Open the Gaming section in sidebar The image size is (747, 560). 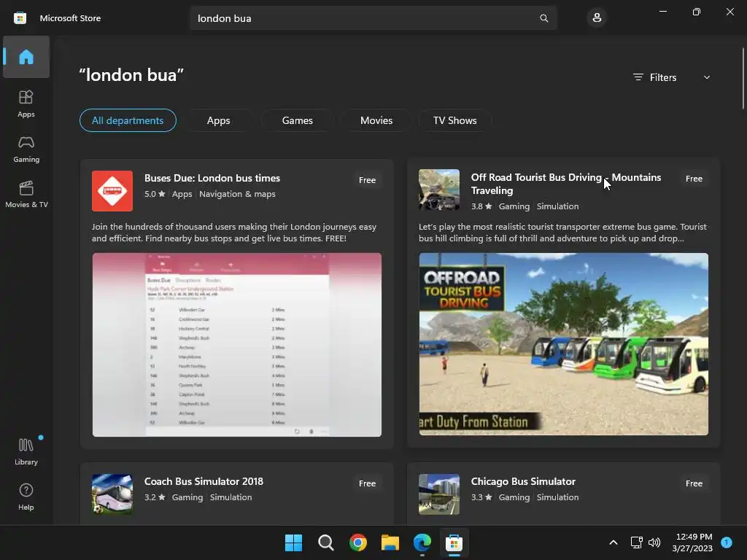coord(26,149)
